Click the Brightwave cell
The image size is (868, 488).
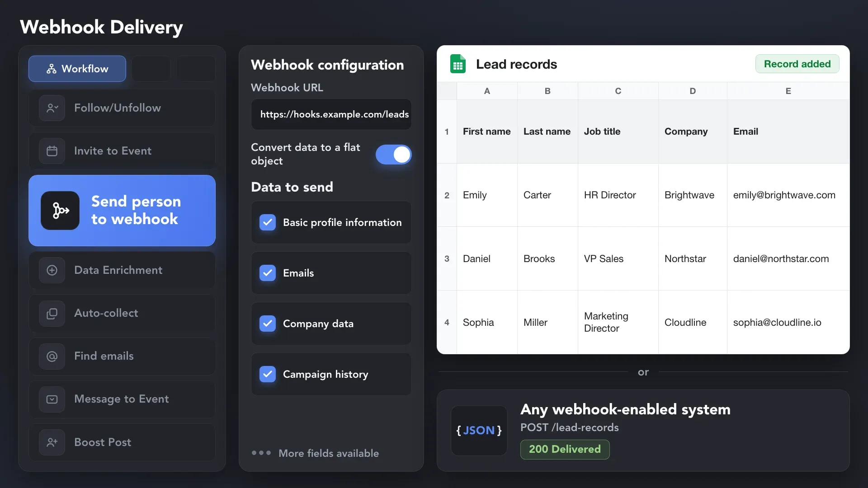click(693, 195)
